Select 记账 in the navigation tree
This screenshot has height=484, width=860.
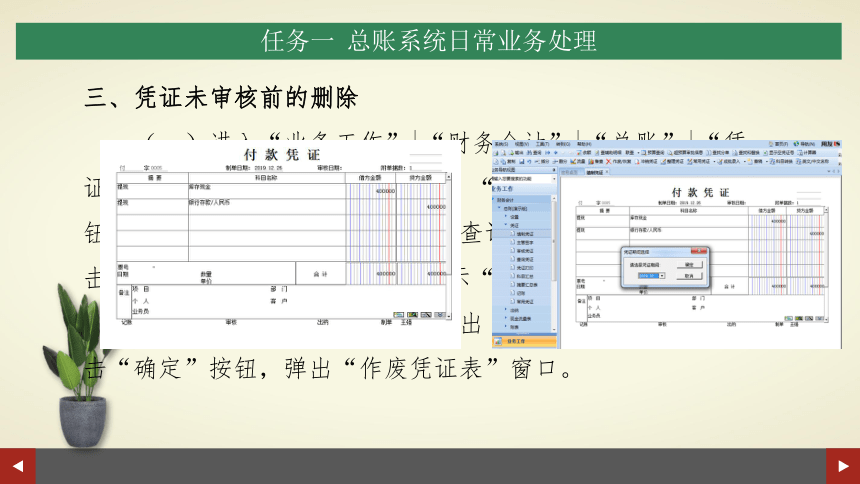coord(518,293)
